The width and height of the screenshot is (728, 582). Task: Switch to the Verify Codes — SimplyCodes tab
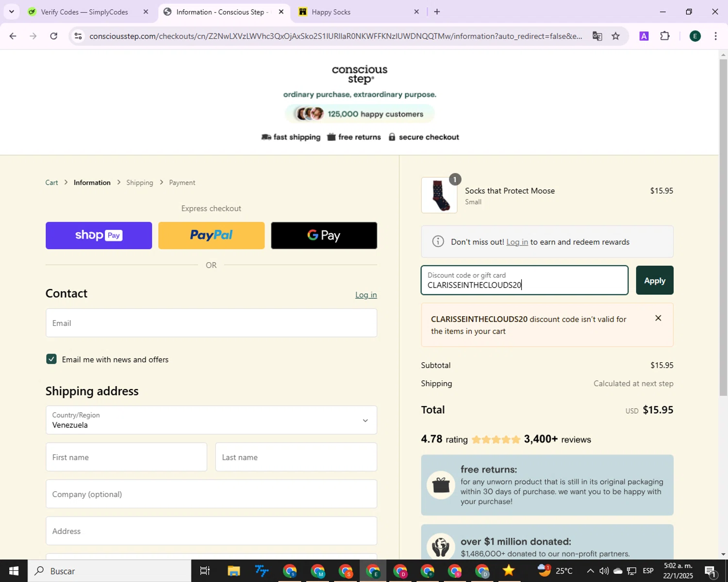pyautogui.click(x=84, y=12)
